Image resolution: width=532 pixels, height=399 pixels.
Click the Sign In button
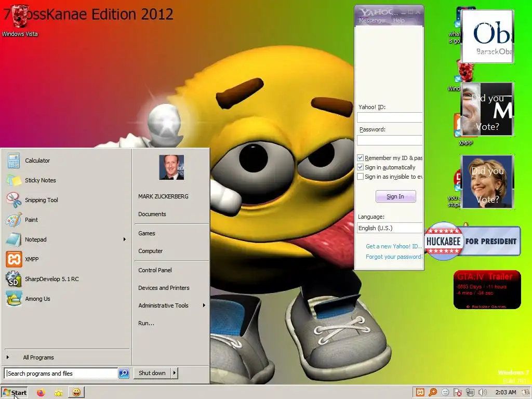click(x=395, y=196)
